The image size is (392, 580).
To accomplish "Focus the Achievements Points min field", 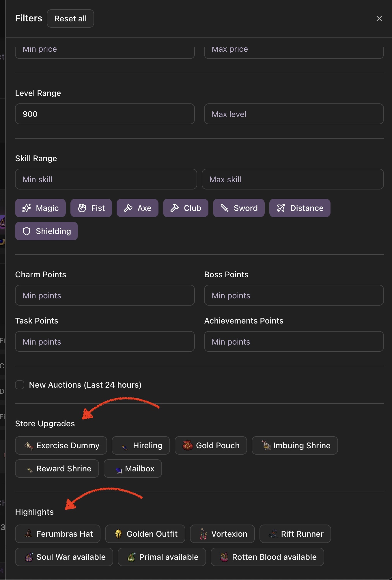I will [x=294, y=341].
